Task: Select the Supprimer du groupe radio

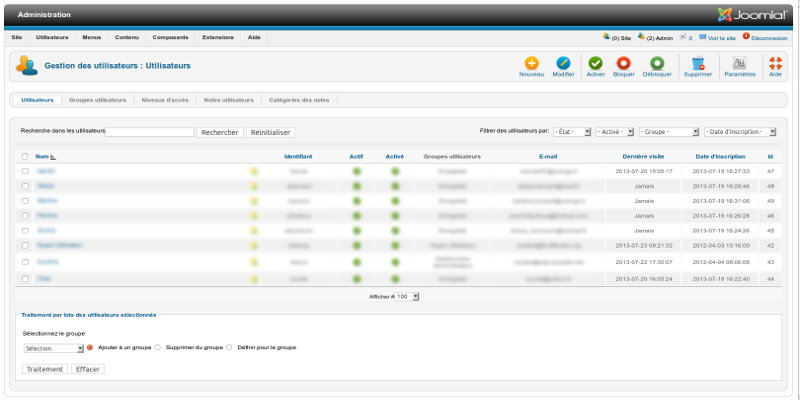Action: (x=157, y=347)
